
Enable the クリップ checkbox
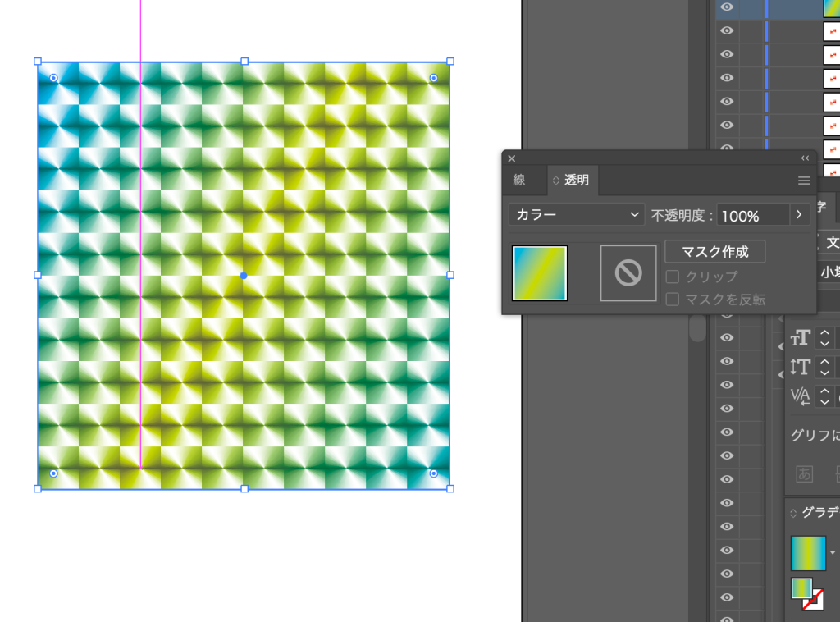[x=673, y=277]
